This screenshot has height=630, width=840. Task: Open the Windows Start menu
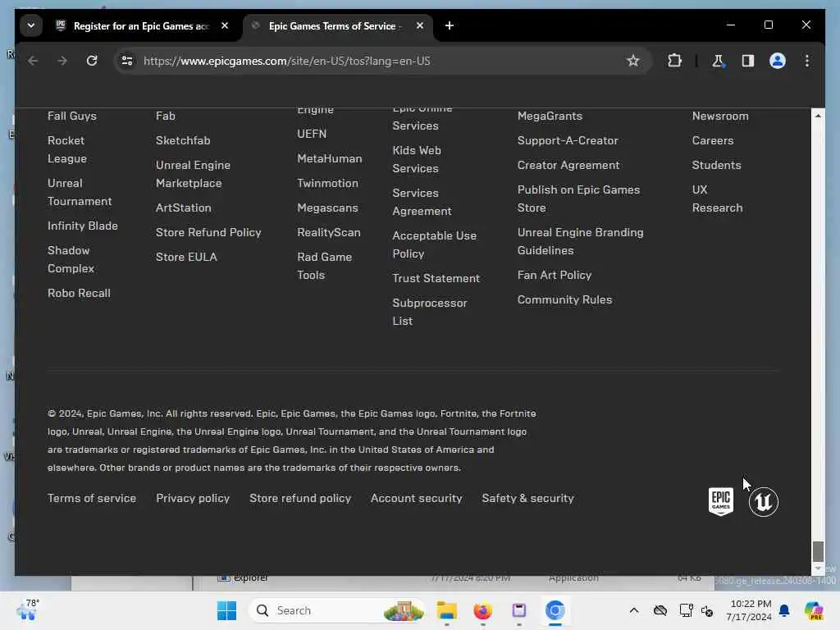coord(226,610)
